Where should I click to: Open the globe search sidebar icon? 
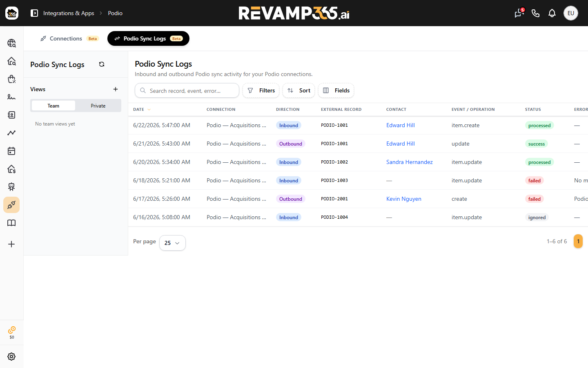pos(11,43)
